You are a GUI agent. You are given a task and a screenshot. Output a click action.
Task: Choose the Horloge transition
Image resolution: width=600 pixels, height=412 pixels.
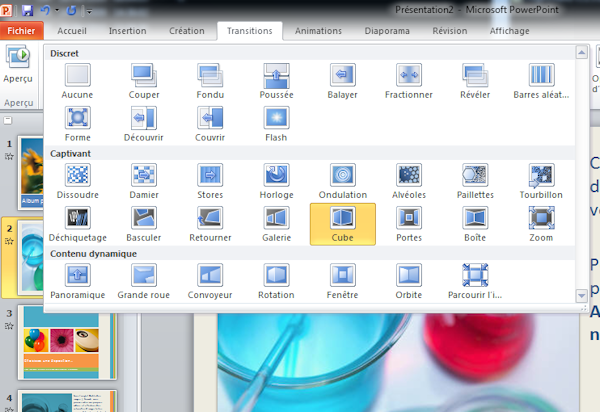pyautogui.click(x=277, y=180)
